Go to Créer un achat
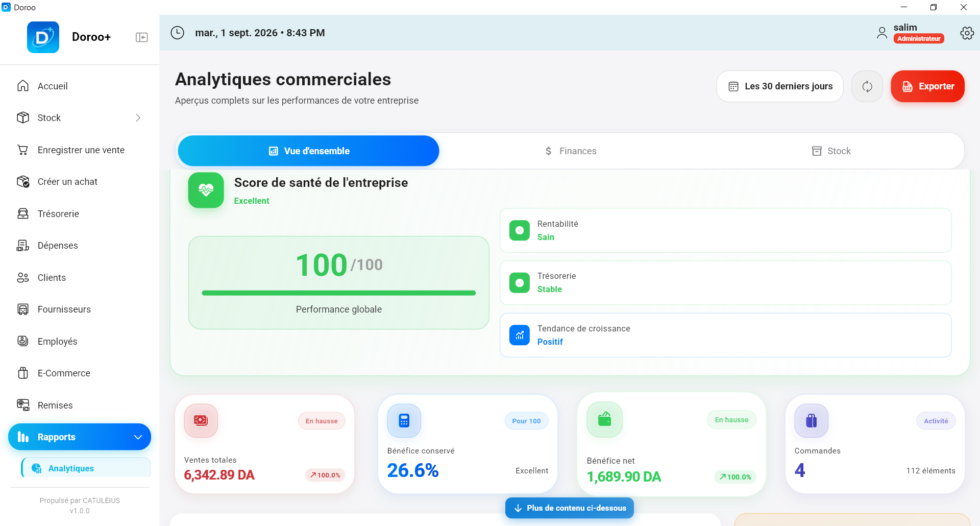The image size is (980, 526). [x=80, y=181]
